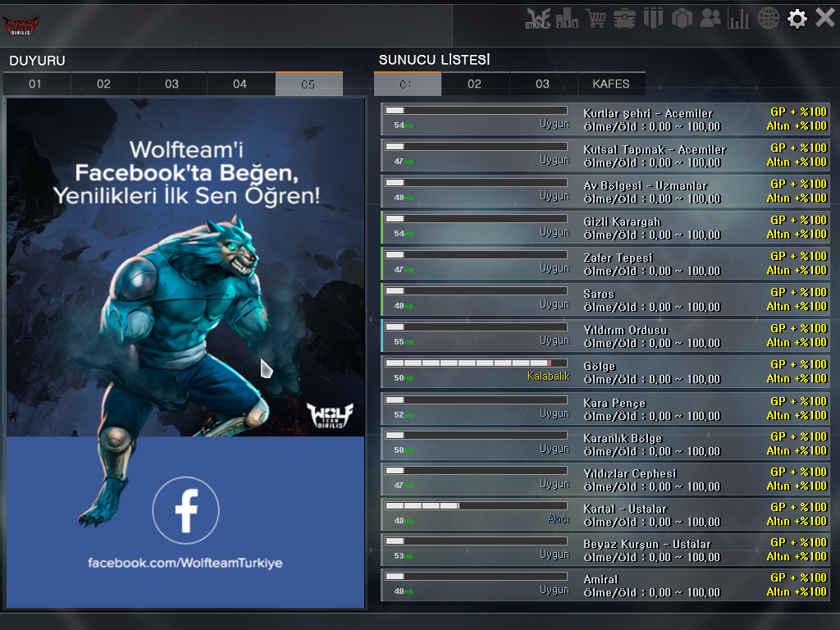The image size is (840, 630).
Task: Click the blue werewolf announcement banner
Action: (x=185, y=353)
